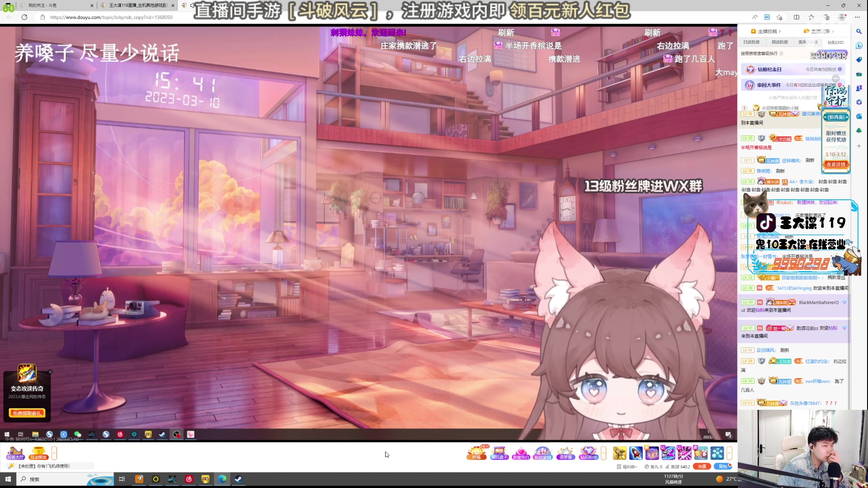Open the 钻石粉丝 diamond fans icon
Viewport: 868px width, 488px height.
tap(588, 453)
